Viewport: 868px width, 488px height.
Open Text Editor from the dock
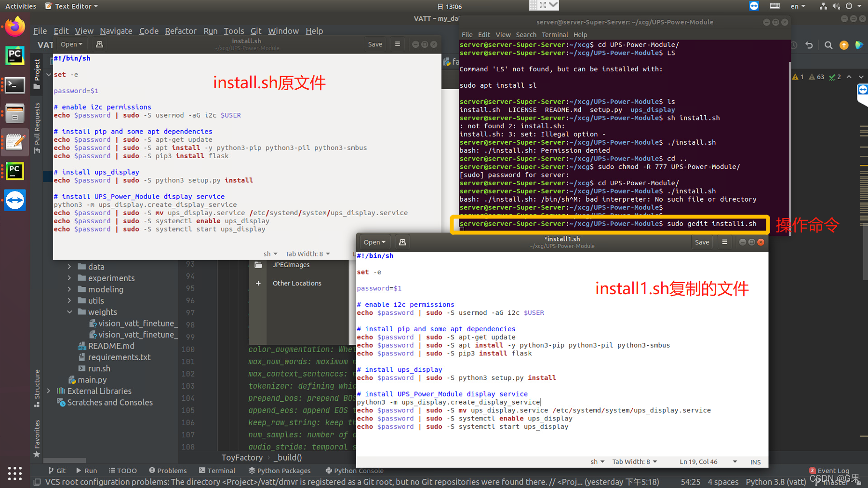pos(15,142)
